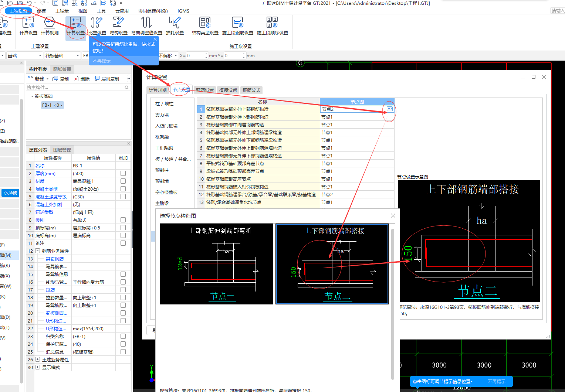Toggle 附加 checkbox for 混凝土强度等级 row
Image resolution: width=565 pixels, height=392 pixels.
click(x=123, y=197)
